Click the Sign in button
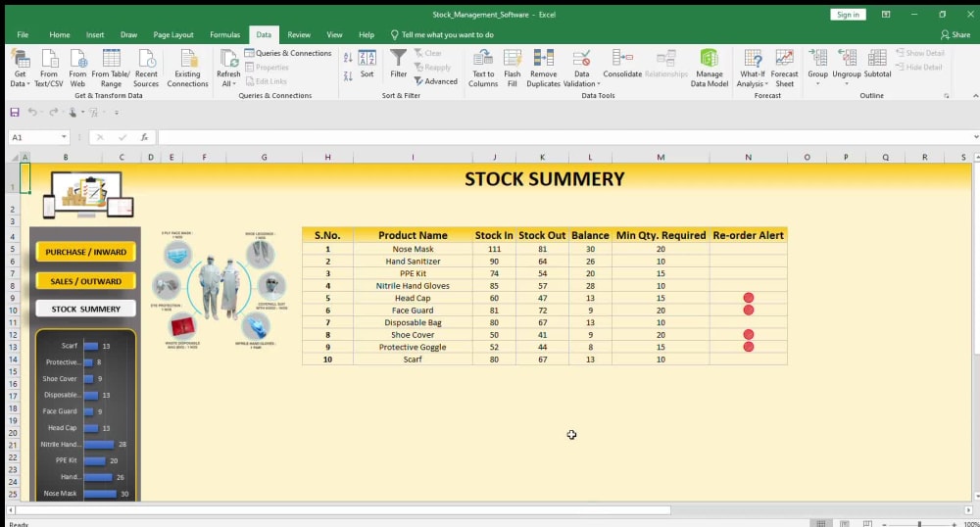Viewport: 980px width, 527px height. (x=848, y=15)
